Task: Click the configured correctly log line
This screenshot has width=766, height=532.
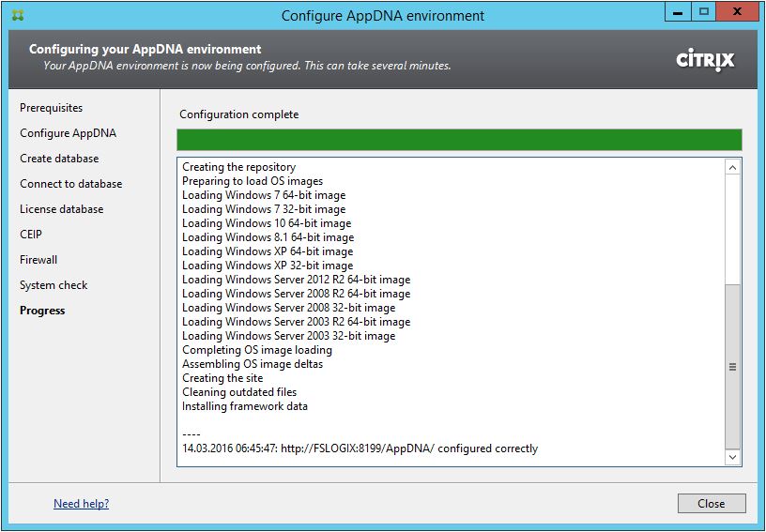Action: point(360,448)
